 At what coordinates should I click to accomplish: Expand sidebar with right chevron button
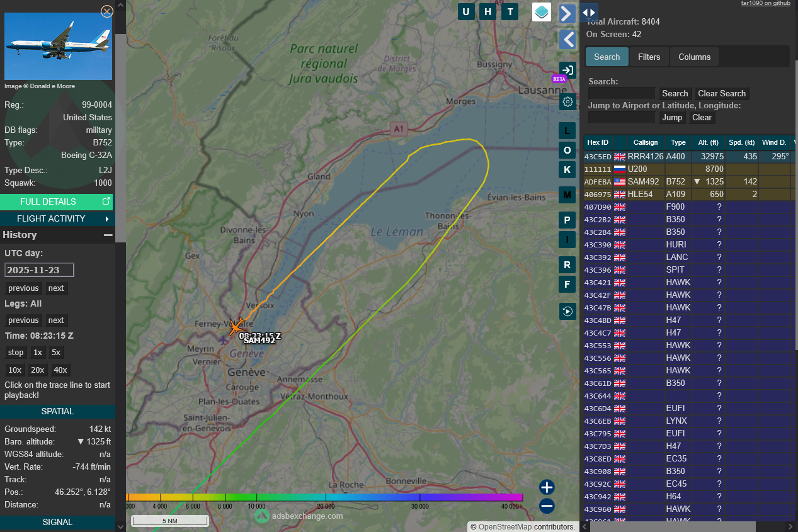(567, 13)
